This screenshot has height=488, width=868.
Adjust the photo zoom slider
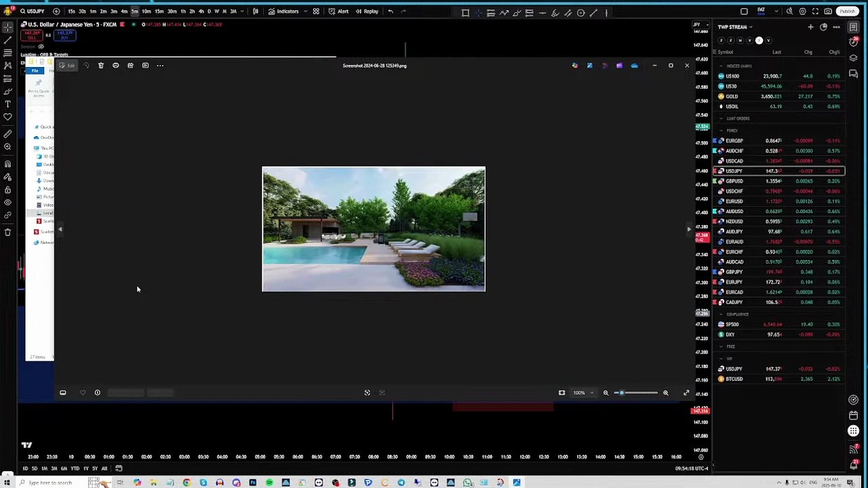(622, 393)
